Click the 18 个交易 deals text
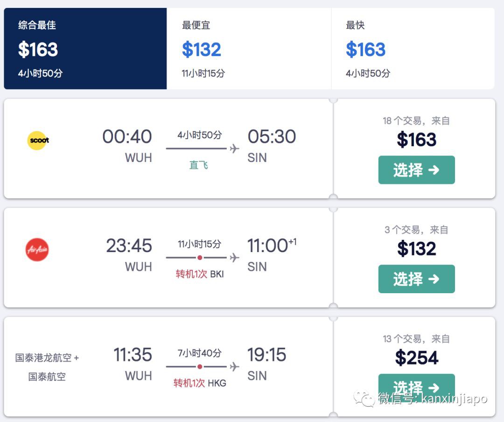Viewport: 504px width, 422px height. tap(416, 121)
